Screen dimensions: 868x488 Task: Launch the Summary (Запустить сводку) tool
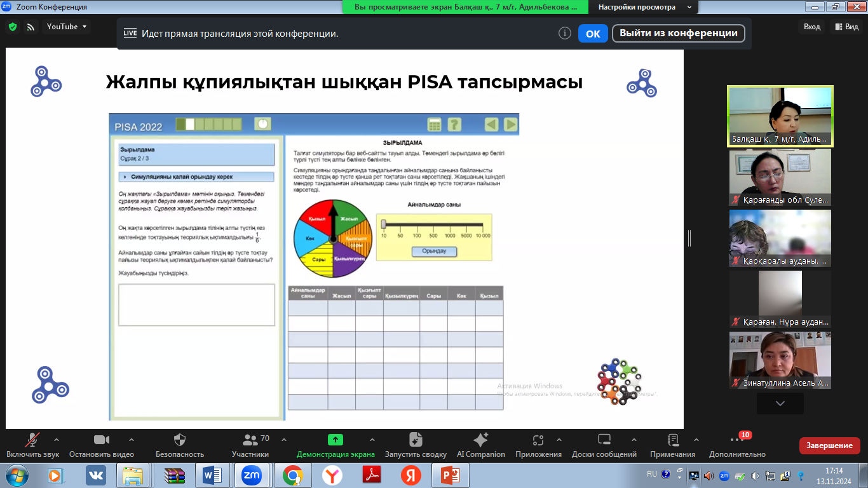pos(416,440)
